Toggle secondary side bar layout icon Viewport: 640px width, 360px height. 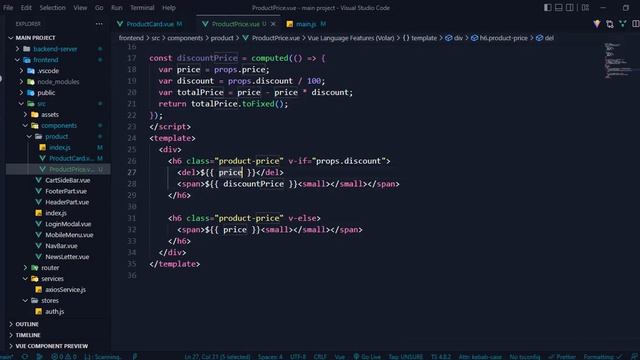569,8
